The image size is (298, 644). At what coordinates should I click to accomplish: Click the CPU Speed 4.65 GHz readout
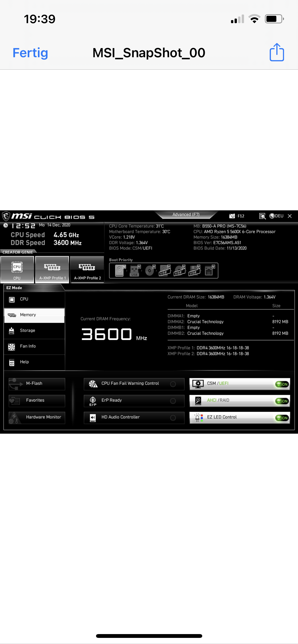pos(45,235)
